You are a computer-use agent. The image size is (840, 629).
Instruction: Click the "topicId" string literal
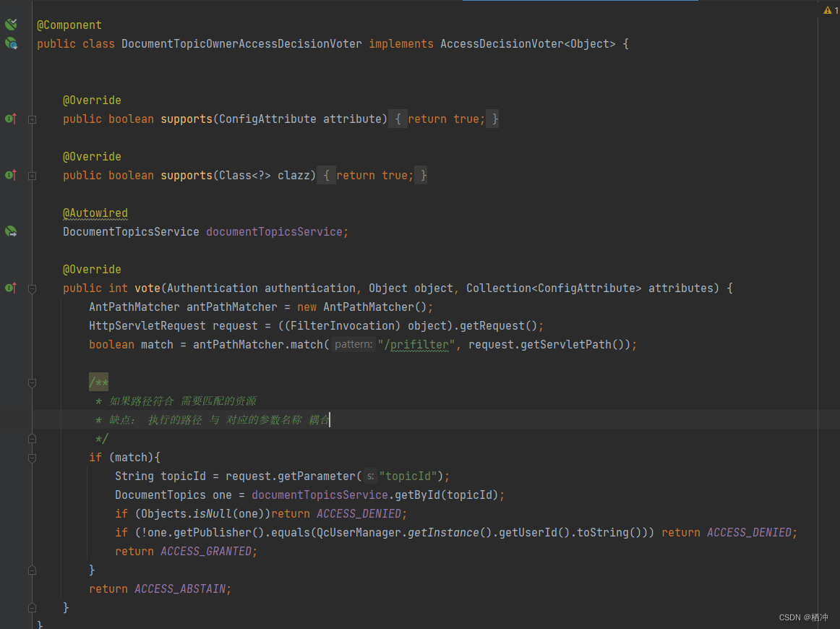408,476
